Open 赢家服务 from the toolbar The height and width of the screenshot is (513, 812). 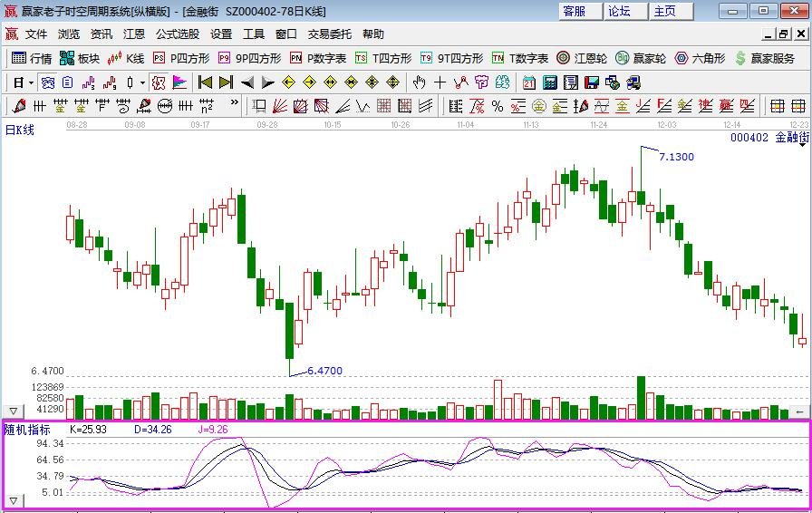[x=765, y=58]
